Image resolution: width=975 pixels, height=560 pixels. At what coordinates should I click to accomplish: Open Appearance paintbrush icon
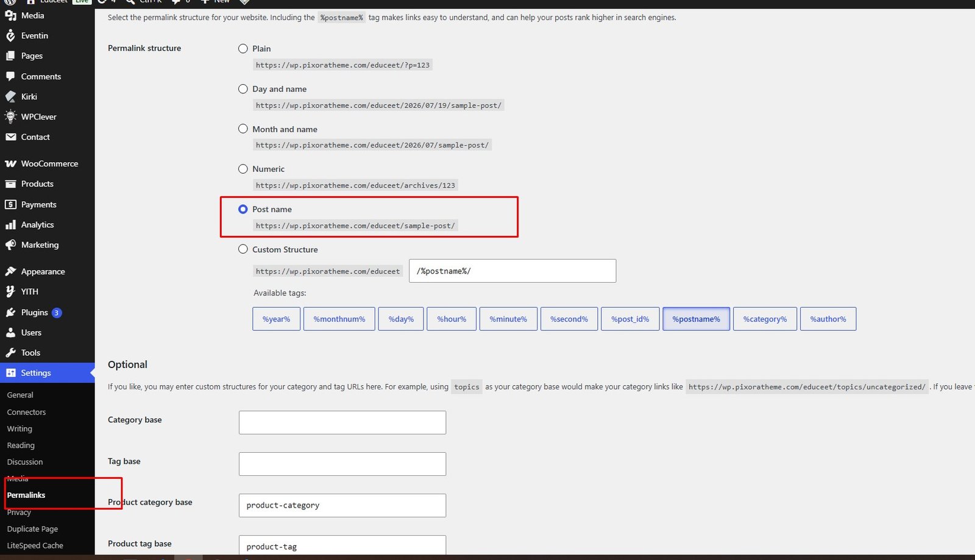click(x=10, y=272)
